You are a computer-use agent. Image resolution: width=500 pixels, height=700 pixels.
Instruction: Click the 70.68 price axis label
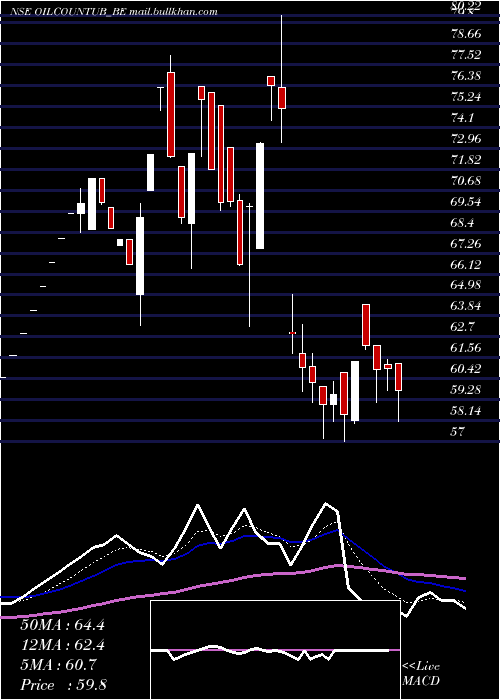point(467,180)
